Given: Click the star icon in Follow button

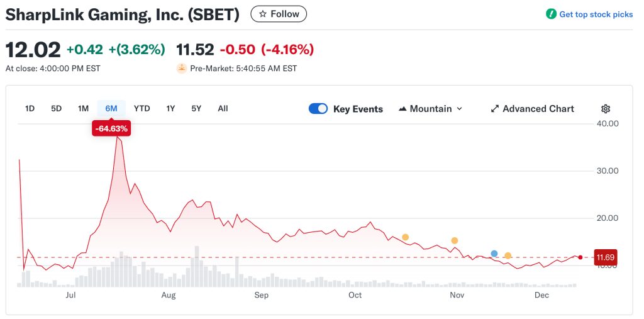Looking at the screenshot, I should 263,14.
